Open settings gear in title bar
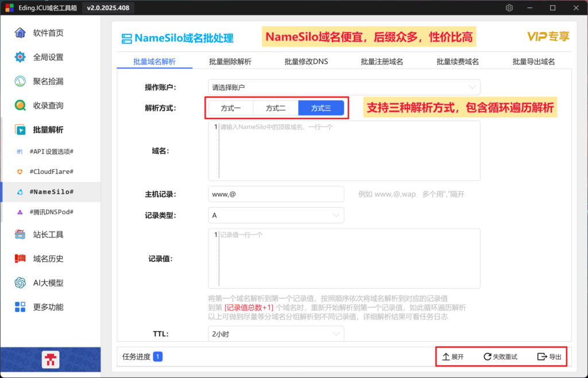The width and height of the screenshot is (588, 378). pos(509,8)
